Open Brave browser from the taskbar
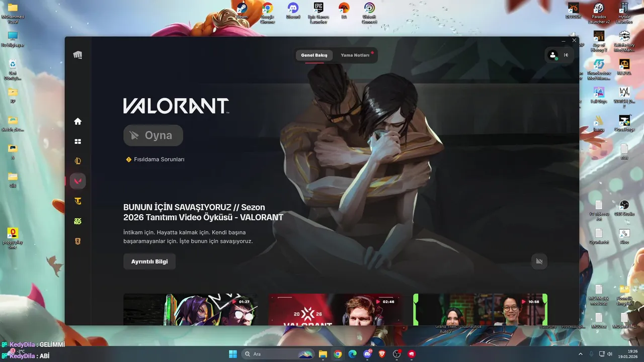Image resolution: width=644 pixels, height=362 pixels. coord(381,354)
